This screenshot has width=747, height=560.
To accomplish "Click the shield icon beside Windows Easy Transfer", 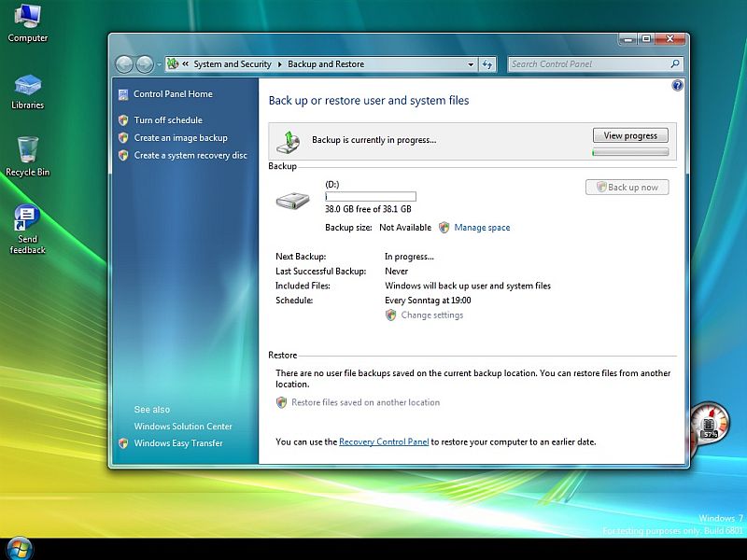I will tap(123, 443).
